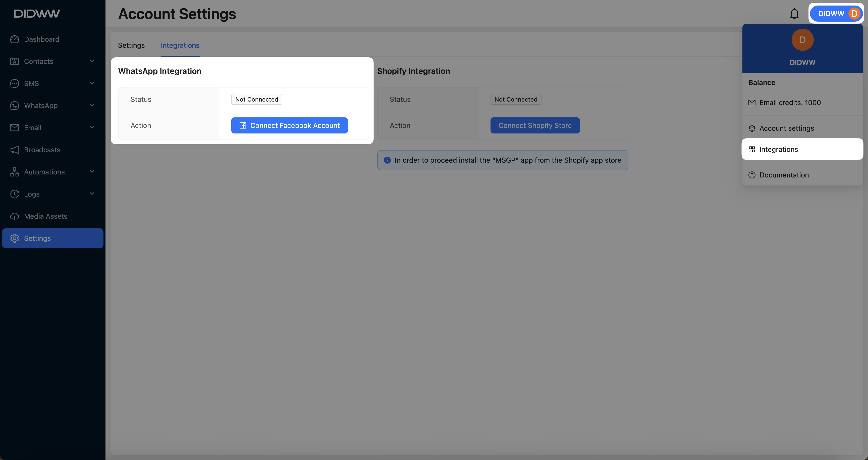Click the Email envelope icon in sidebar

click(x=15, y=127)
